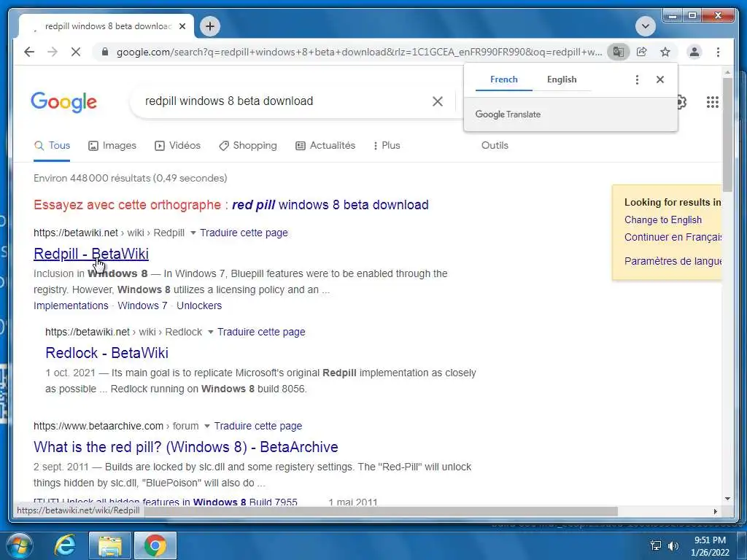The height and width of the screenshot is (560, 747).
Task: Click the Environ 448 000 résultats text
Action: (131, 178)
